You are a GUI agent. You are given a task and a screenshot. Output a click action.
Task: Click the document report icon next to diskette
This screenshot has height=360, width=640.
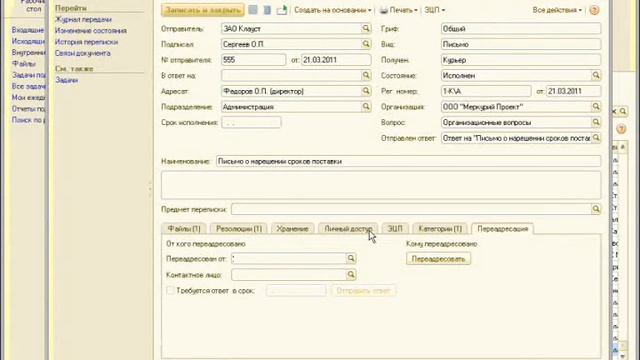click(267, 10)
